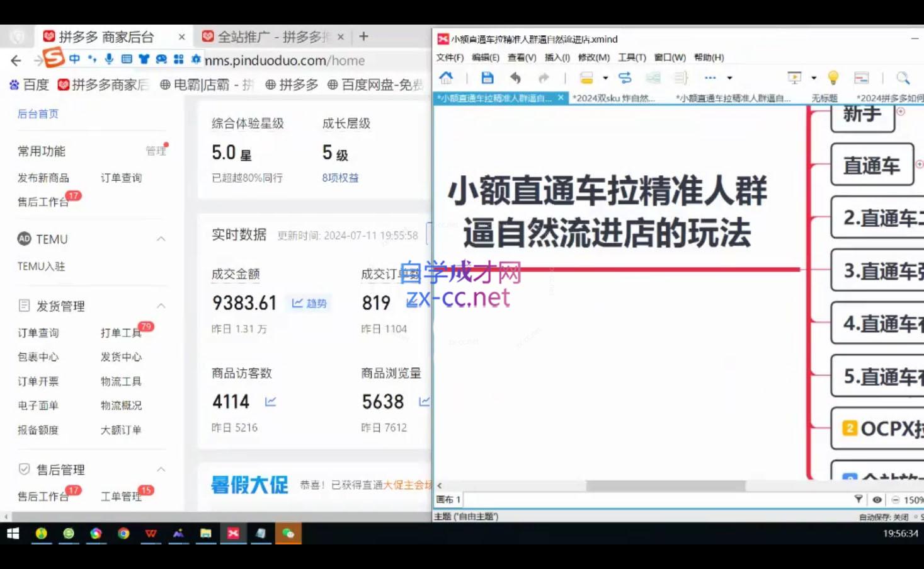Viewport: 924px width, 569px height.
Task: Open the trend chart icon under 商品访客数
Action: tap(270, 401)
